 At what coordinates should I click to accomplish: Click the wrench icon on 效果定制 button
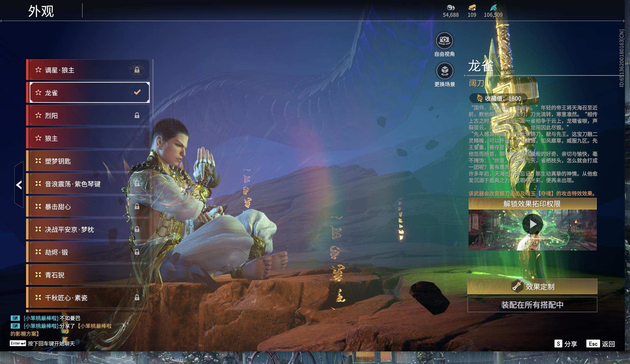(x=517, y=286)
